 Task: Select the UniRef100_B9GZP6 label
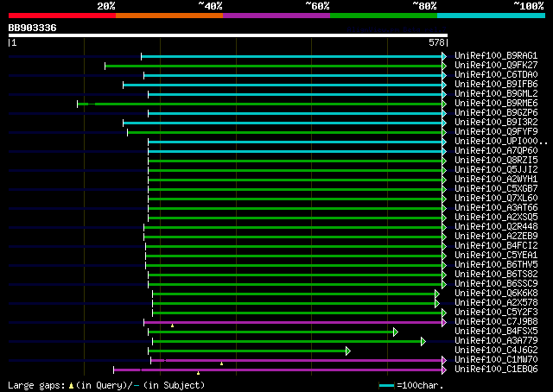pos(496,113)
